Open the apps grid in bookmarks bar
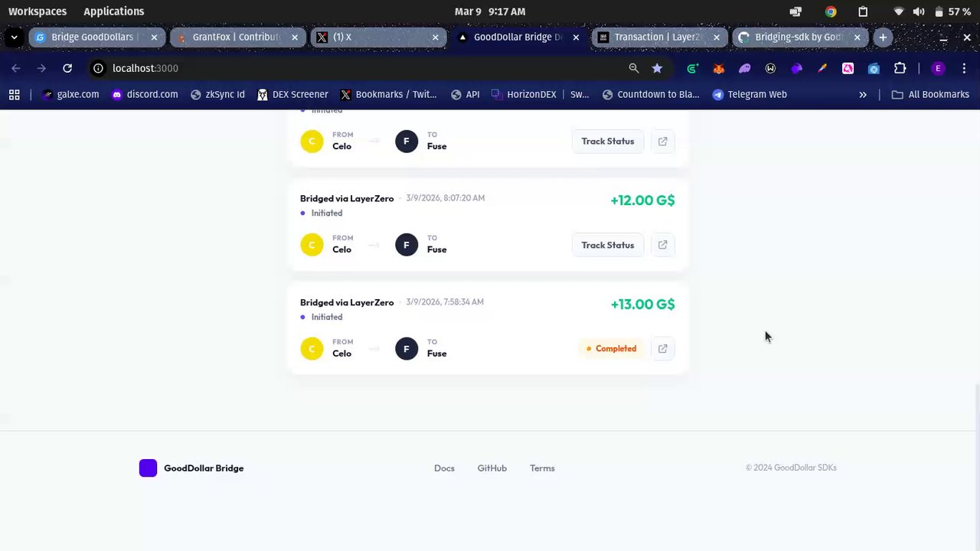Viewport: 980px width, 551px height. 14,95
